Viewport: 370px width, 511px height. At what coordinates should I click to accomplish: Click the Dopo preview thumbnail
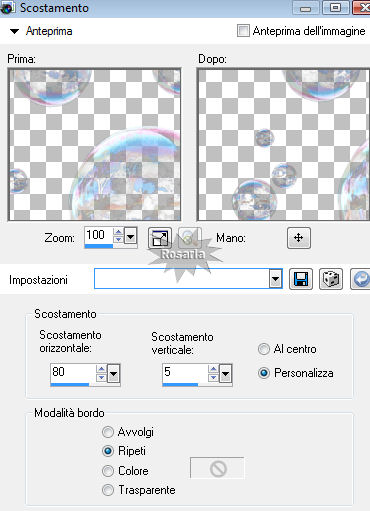point(283,144)
